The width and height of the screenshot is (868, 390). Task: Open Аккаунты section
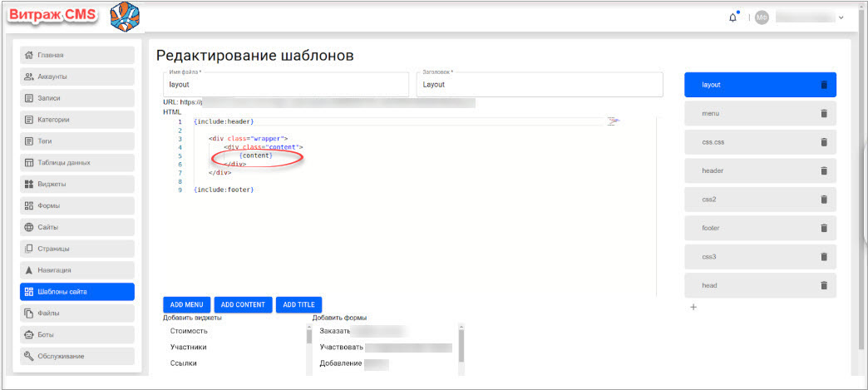[77, 77]
